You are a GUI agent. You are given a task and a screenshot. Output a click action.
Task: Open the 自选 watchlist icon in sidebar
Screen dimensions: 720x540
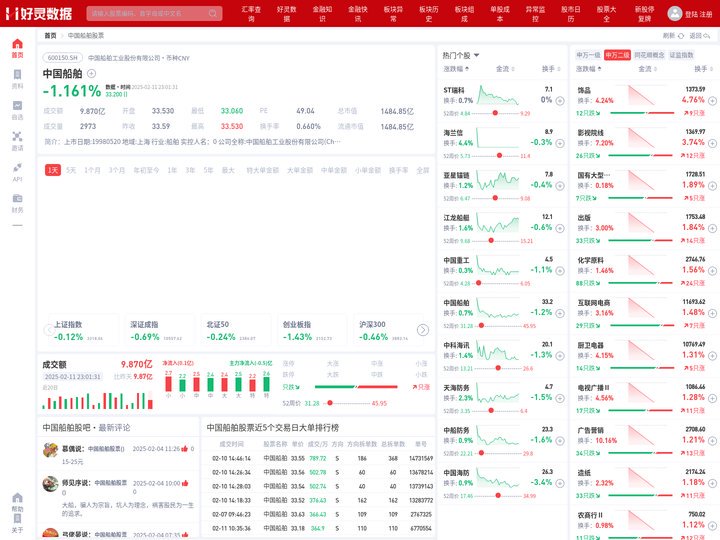coord(17,106)
